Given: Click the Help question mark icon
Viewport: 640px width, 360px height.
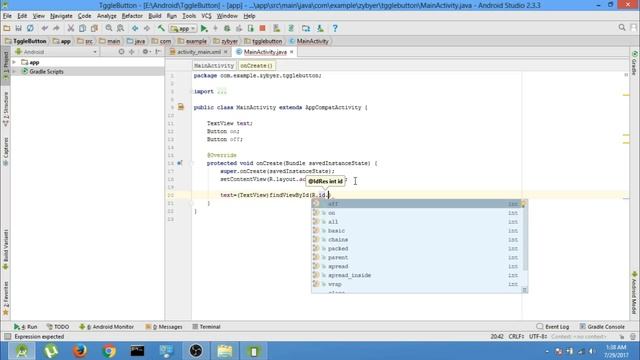Looking at the screenshot, I should pos(335,28).
